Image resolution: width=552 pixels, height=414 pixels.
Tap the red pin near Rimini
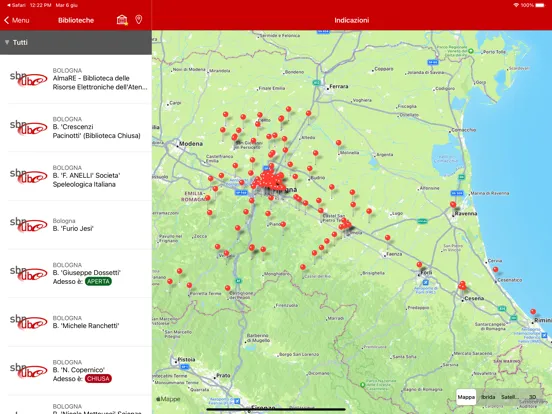(x=533, y=312)
